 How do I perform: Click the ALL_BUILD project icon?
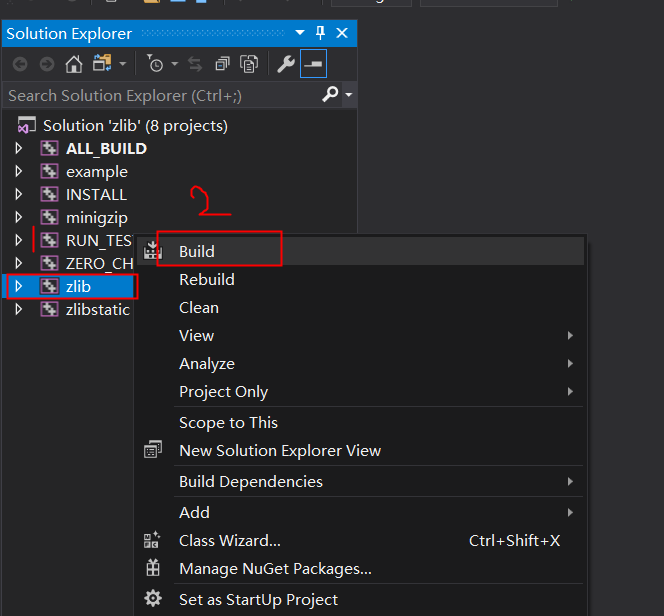coord(49,148)
